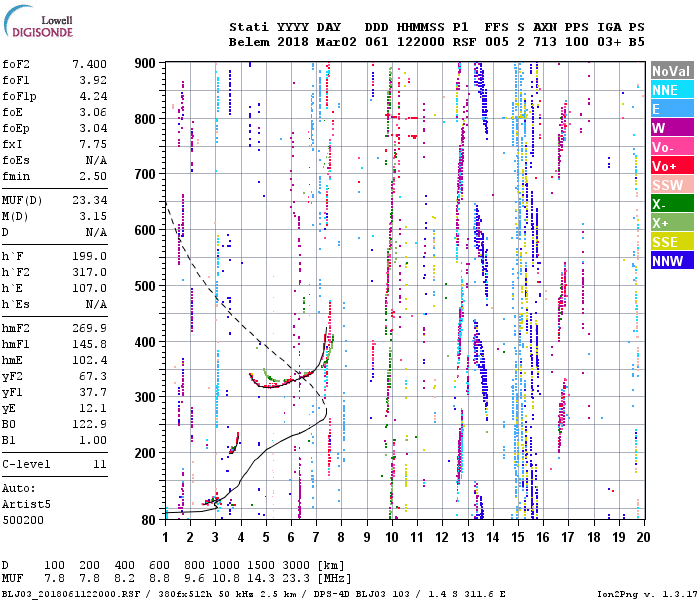Click the 10 MHz x-axis label
Viewport: 700px width, 600px height.
(x=392, y=537)
